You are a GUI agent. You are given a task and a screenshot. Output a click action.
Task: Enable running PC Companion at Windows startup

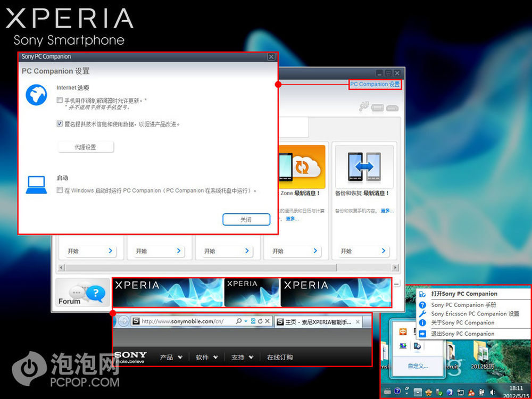tap(60, 190)
